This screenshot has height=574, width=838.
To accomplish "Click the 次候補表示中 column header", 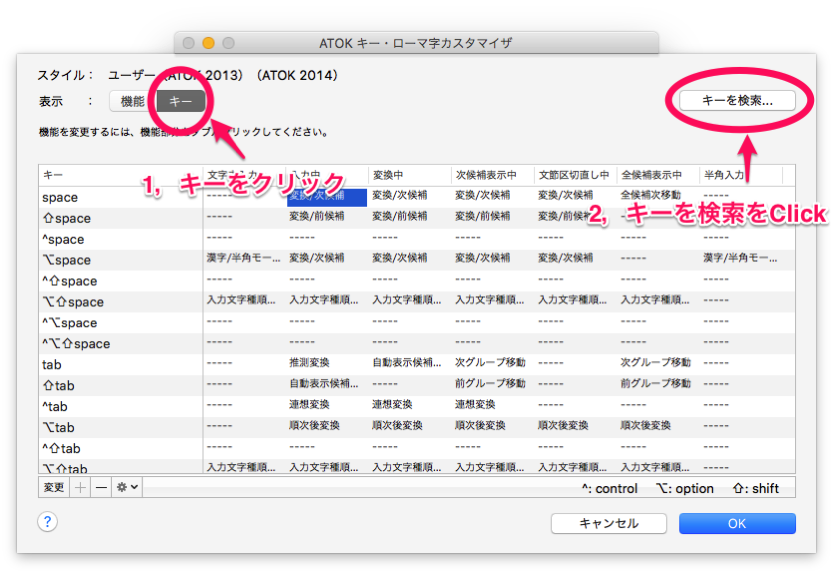I will [492, 175].
